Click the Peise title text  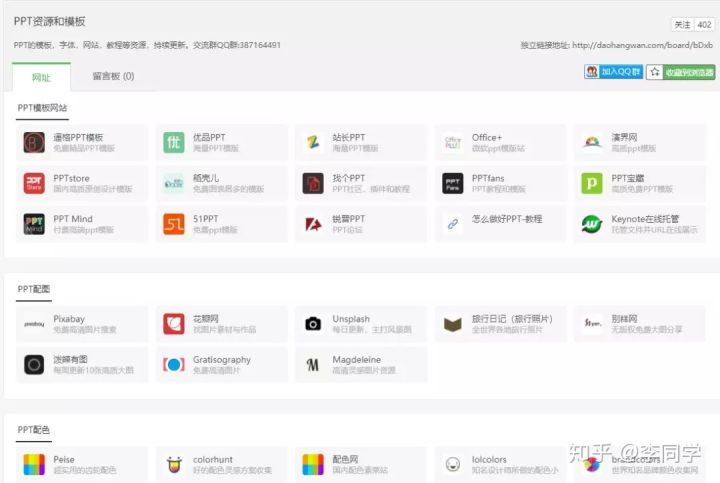[64, 459]
